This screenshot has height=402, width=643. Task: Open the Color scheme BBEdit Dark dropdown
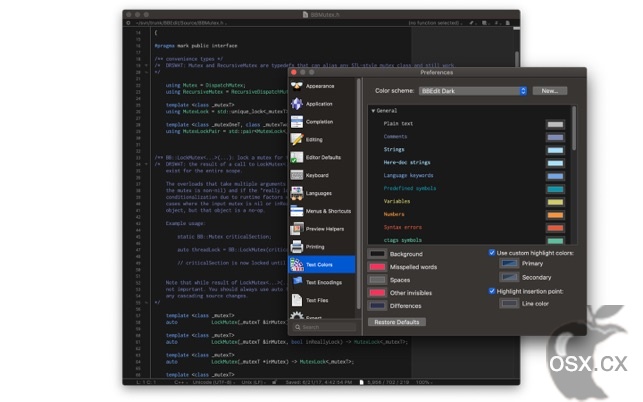click(x=473, y=91)
